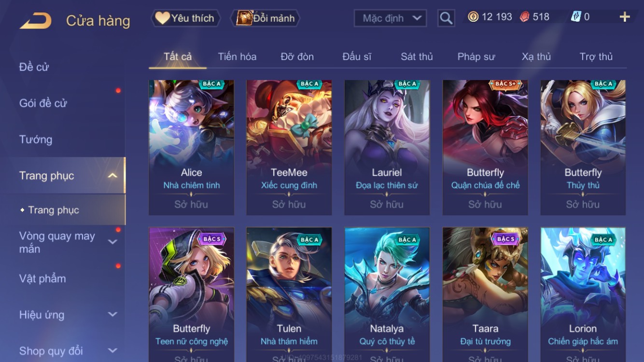The height and width of the screenshot is (362, 644).
Task: Collapse the Trang phục sidebar section
Action: (112, 176)
